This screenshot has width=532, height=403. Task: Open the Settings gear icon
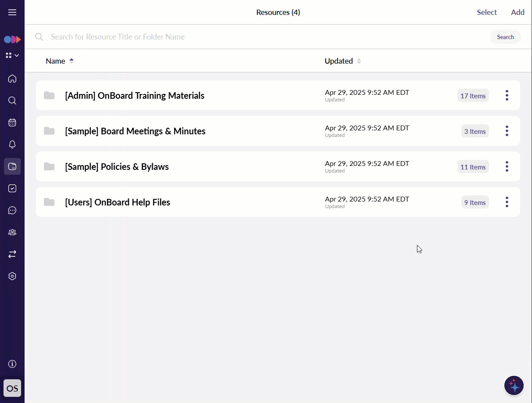12,276
